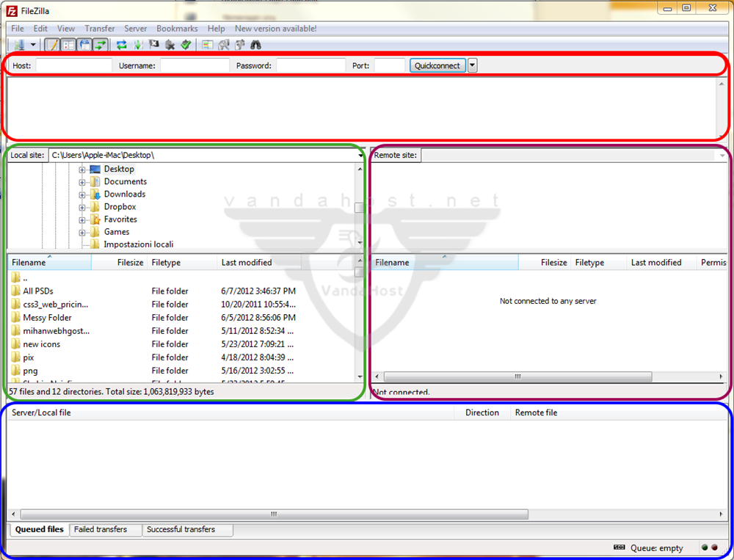Toggle directory comparison icon
Image resolution: width=734 pixels, height=560 pixels.
pyautogui.click(x=224, y=45)
